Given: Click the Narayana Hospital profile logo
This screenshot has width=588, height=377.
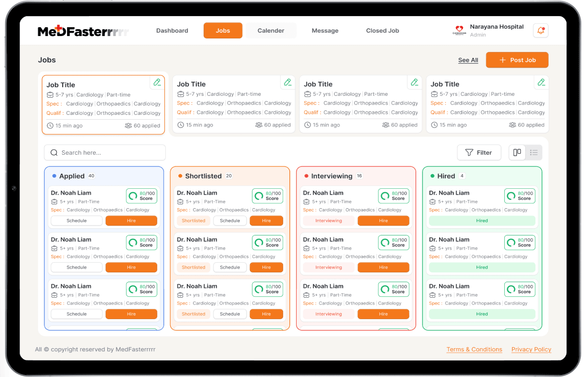Looking at the screenshot, I should click(x=459, y=31).
